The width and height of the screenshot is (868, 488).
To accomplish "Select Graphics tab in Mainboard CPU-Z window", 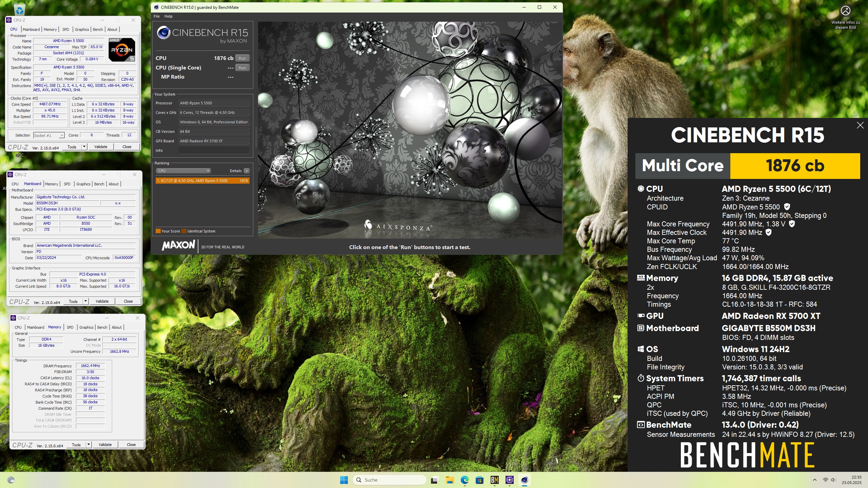I will coord(83,184).
